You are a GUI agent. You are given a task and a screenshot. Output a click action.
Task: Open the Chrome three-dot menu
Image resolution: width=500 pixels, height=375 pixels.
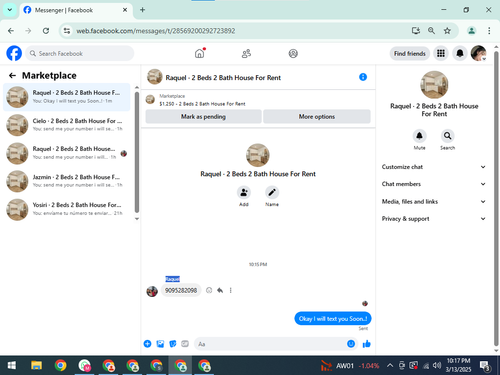pyautogui.click(x=489, y=31)
